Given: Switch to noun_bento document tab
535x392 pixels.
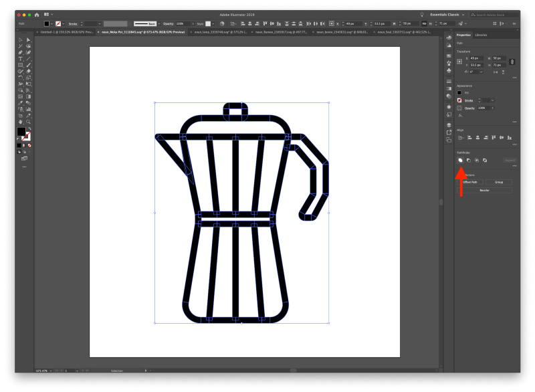Looking at the screenshot, I should click(342, 32).
